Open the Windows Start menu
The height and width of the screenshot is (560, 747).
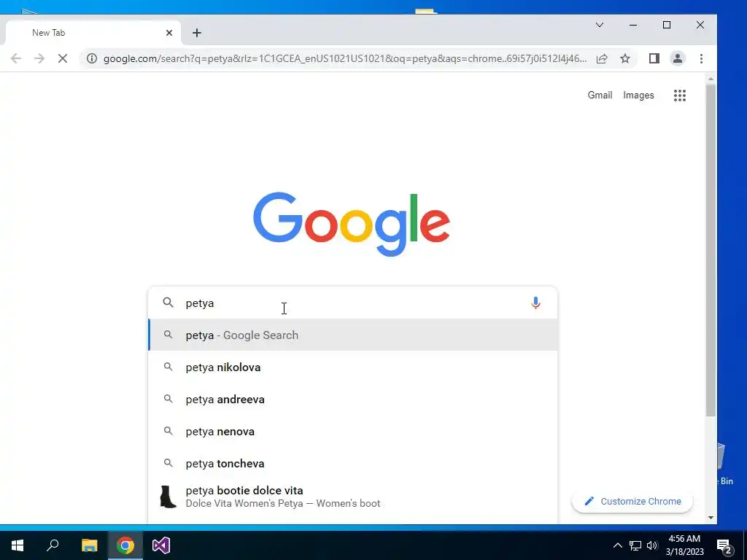18,545
